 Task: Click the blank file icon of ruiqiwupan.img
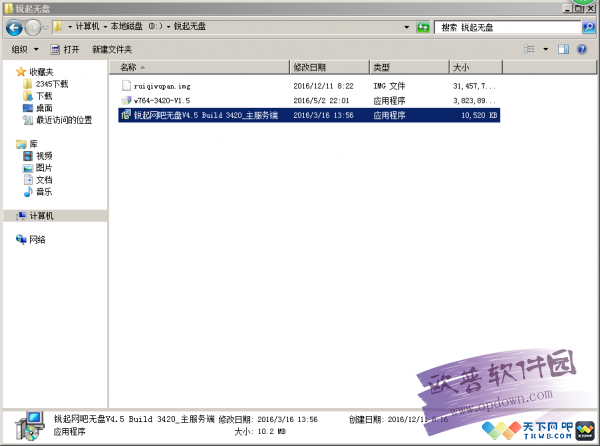coord(126,85)
